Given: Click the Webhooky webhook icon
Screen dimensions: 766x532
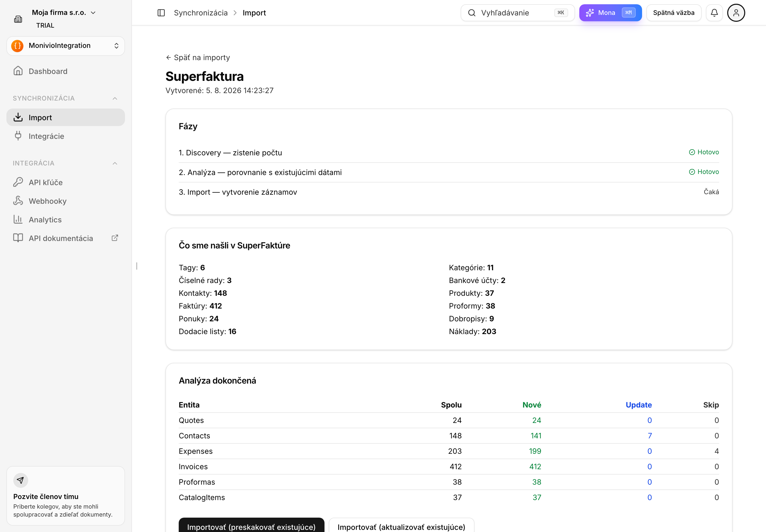Looking at the screenshot, I should 18,201.
